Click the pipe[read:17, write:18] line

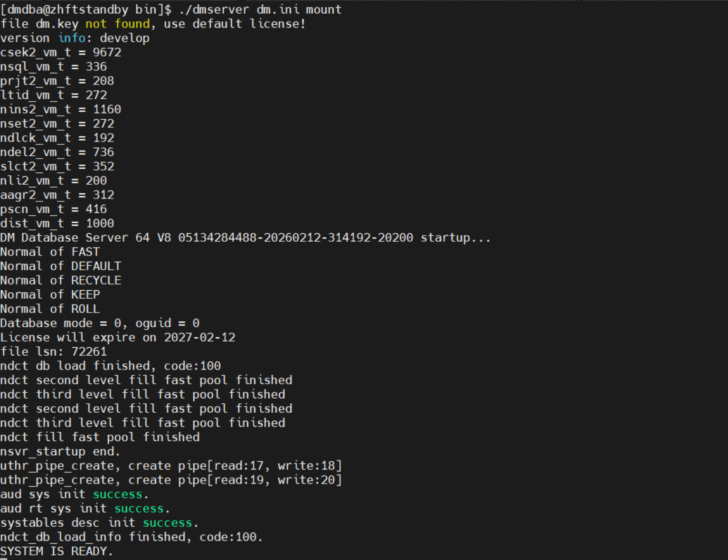[171, 465]
